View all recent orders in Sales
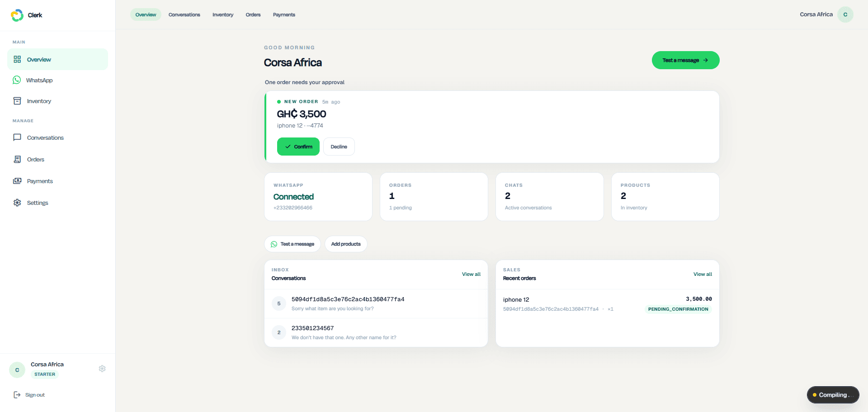The image size is (868, 412). coord(703,274)
